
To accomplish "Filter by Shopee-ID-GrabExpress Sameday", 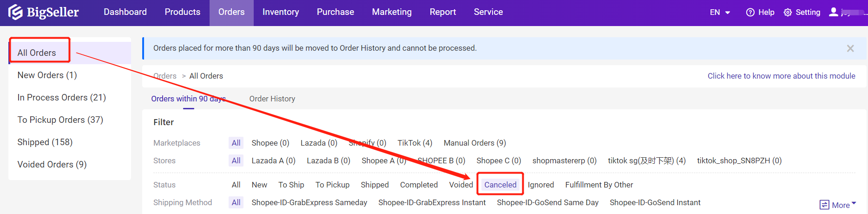I will tap(309, 202).
